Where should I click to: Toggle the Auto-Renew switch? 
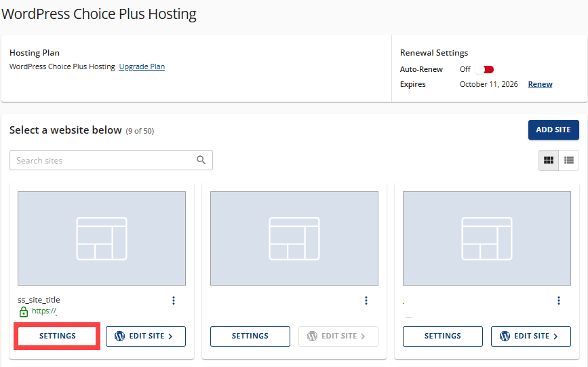coord(484,69)
